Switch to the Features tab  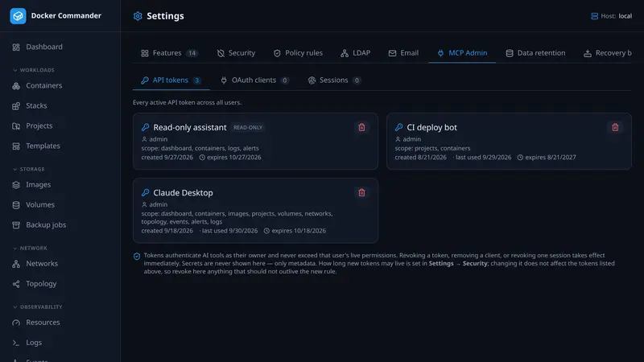tap(169, 53)
